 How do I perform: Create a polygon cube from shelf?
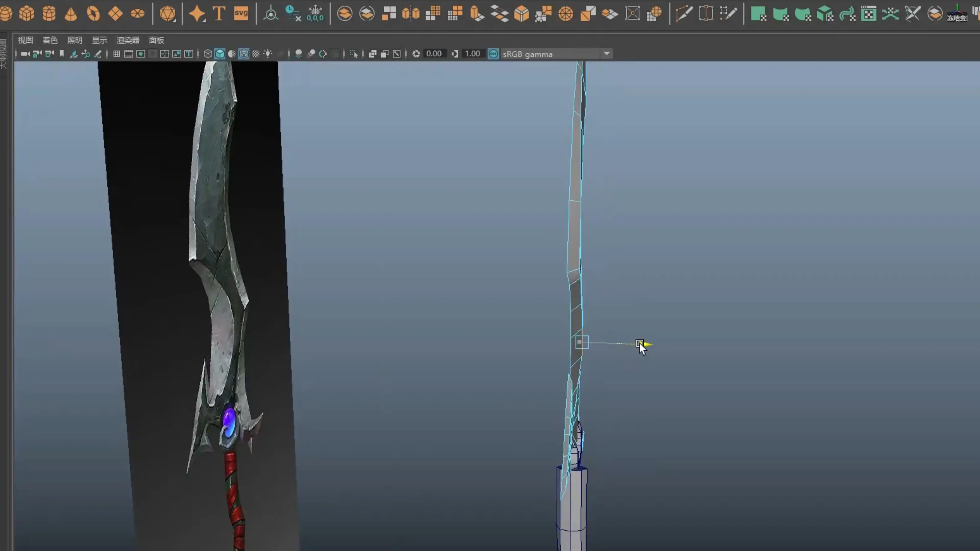click(x=27, y=14)
